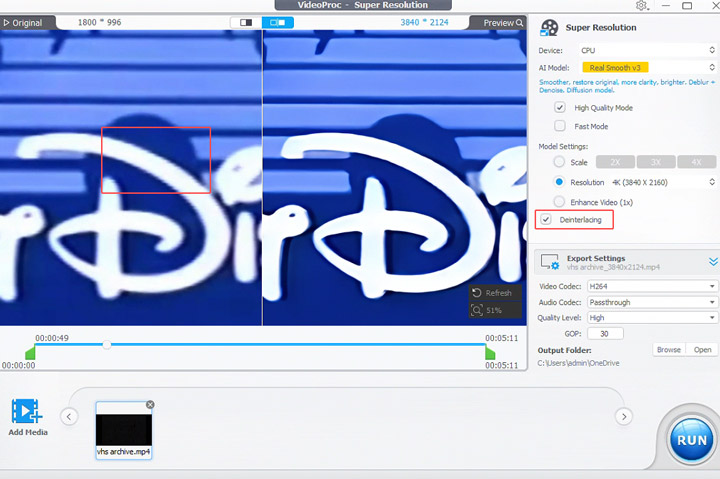Screen dimensions: 720x479
Task: Open the AI Model dropdown Real Smooth v3
Action: [x=647, y=68]
